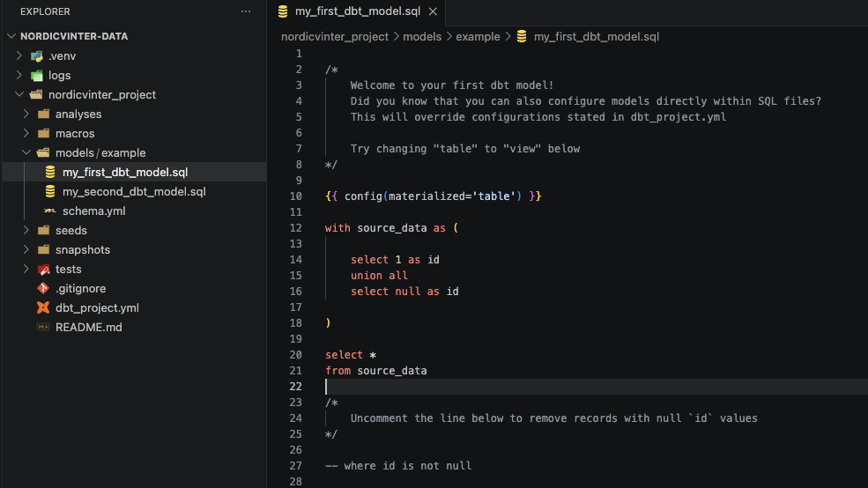Expand the .venv folder chevron
Image resolution: width=868 pixels, height=488 pixels.
click(x=19, y=55)
